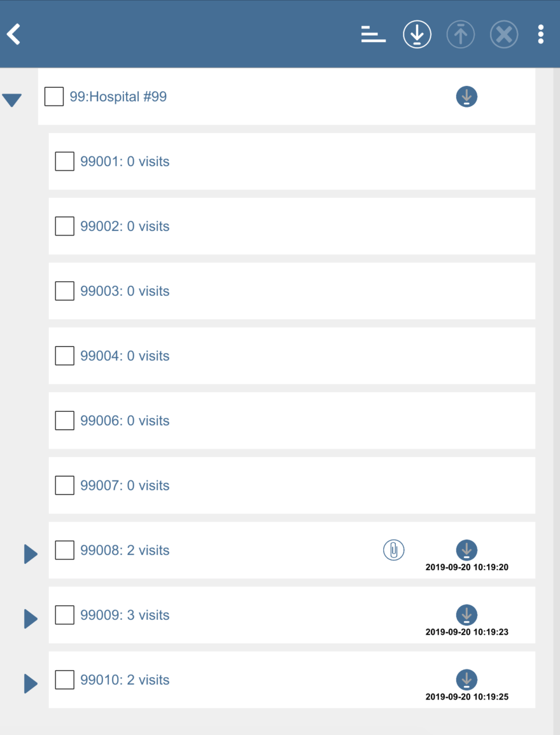Click the circled X cancel icon

click(504, 34)
